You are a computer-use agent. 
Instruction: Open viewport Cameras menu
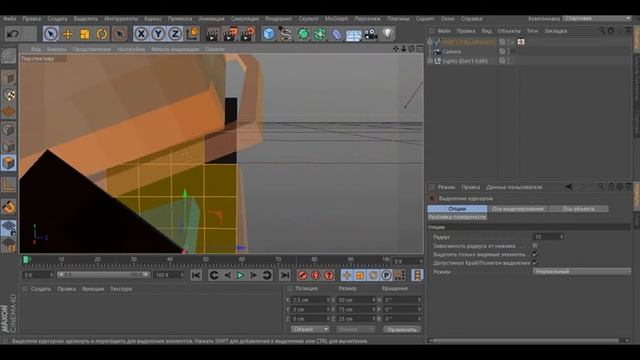pos(56,49)
